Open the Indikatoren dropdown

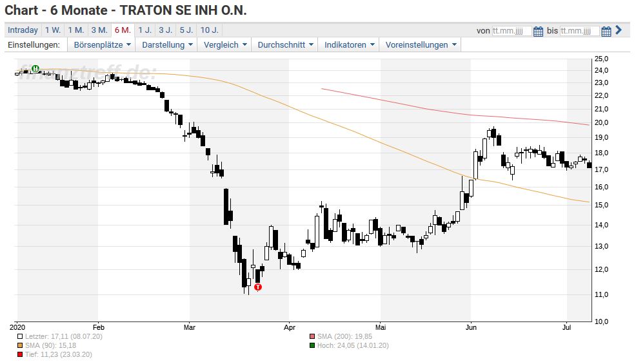[349, 44]
